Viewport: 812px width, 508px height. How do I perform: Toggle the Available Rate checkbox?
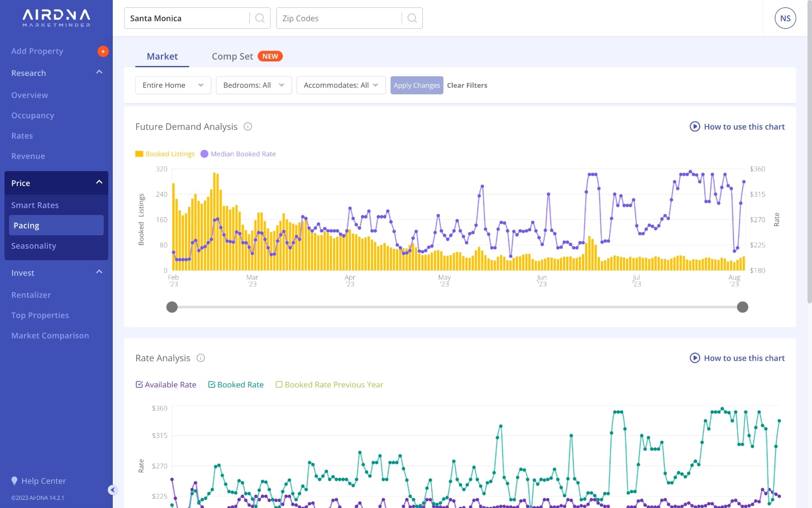click(x=139, y=384)
